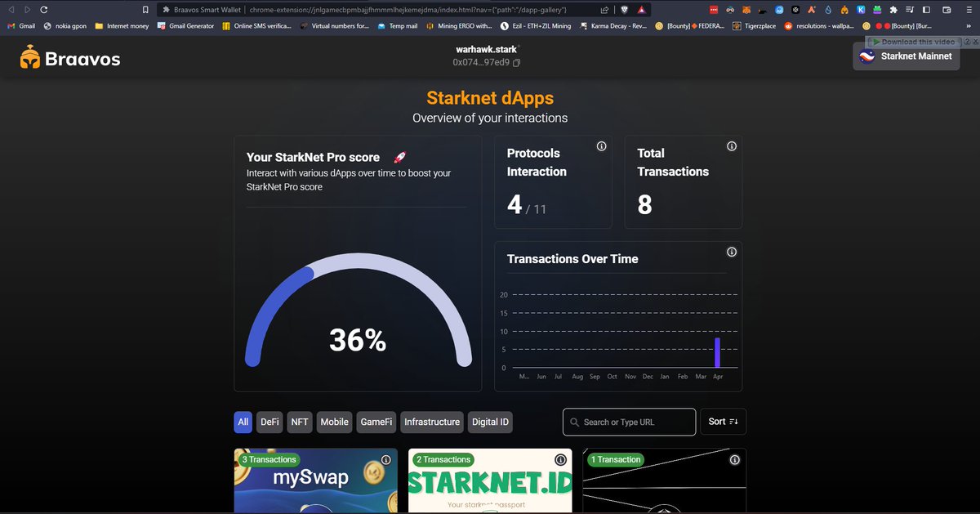
Task: Enable the GameFi filter
Action: coord(376,422)
